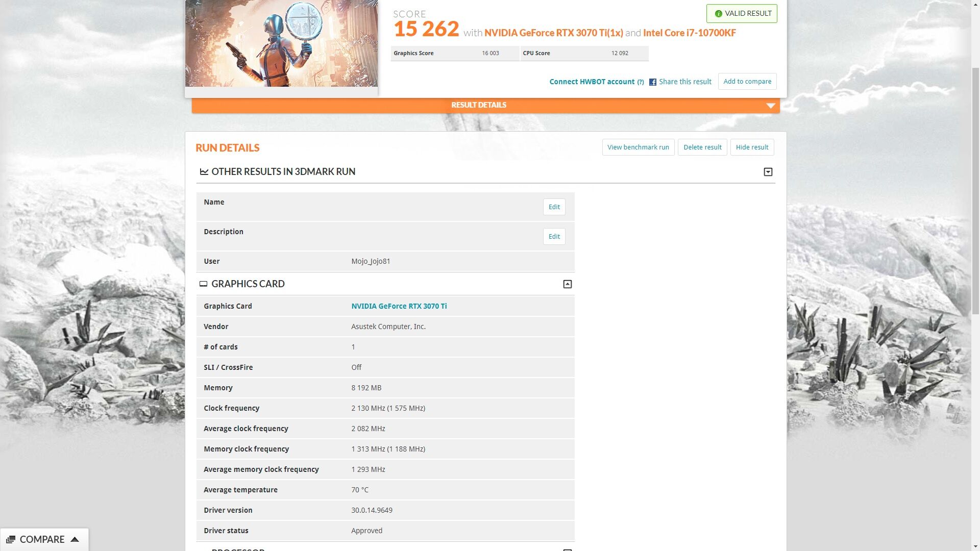Click the benchmark scene thumbnail image

click(x=281, y=43)
